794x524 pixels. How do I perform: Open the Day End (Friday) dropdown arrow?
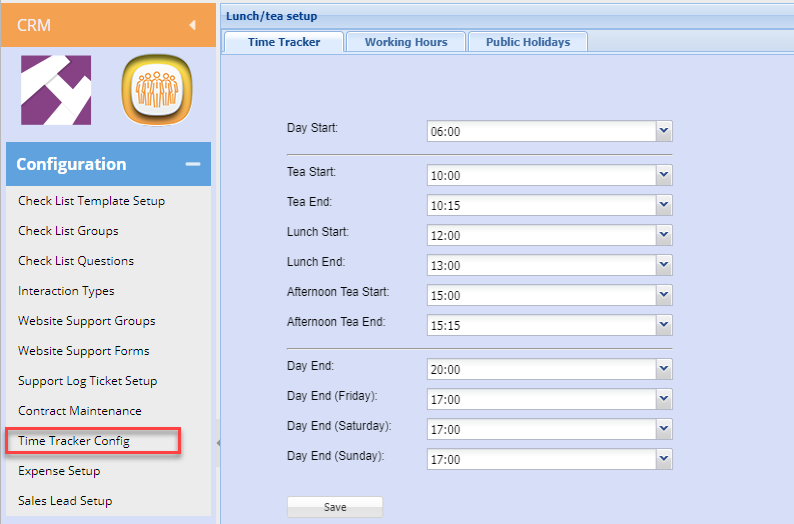coord(664,398)
